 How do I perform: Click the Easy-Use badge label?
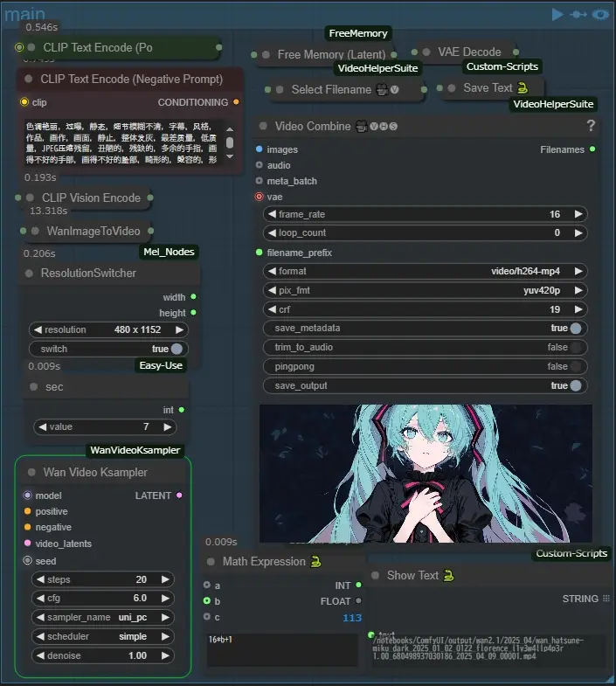coord(161,366)
